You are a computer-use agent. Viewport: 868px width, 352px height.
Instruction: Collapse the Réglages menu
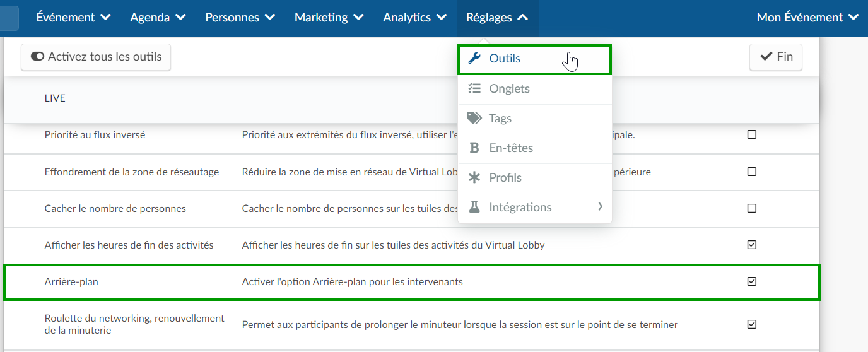(x=497, y=18)
